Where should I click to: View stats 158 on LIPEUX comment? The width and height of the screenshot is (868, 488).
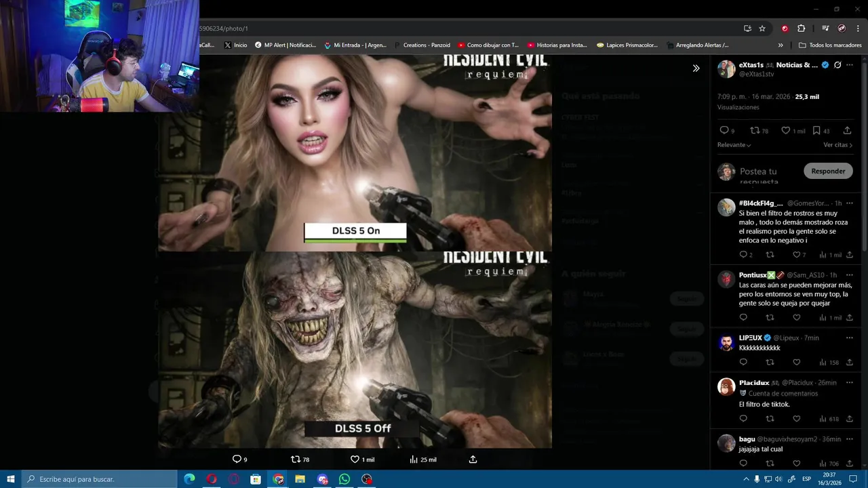[829, 362]
